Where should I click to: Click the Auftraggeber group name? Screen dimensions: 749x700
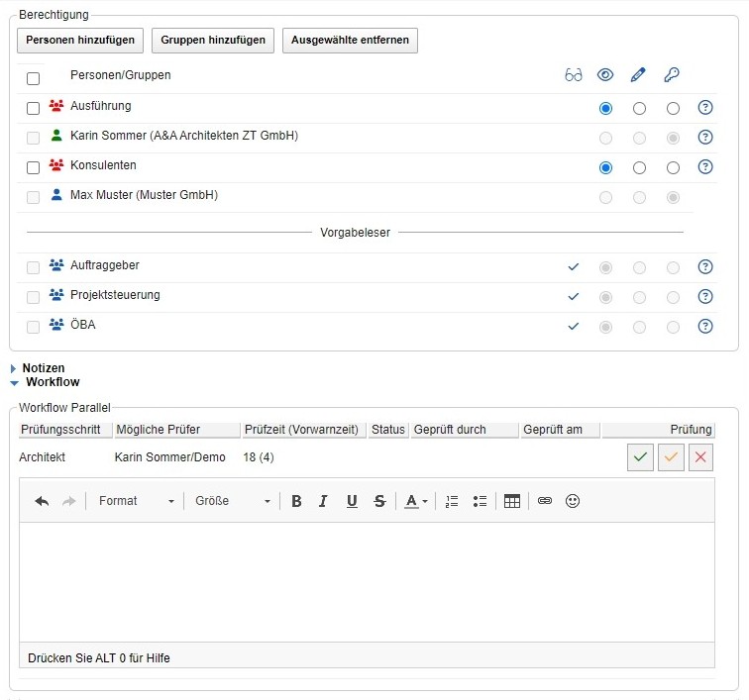(x=105, y=265)
